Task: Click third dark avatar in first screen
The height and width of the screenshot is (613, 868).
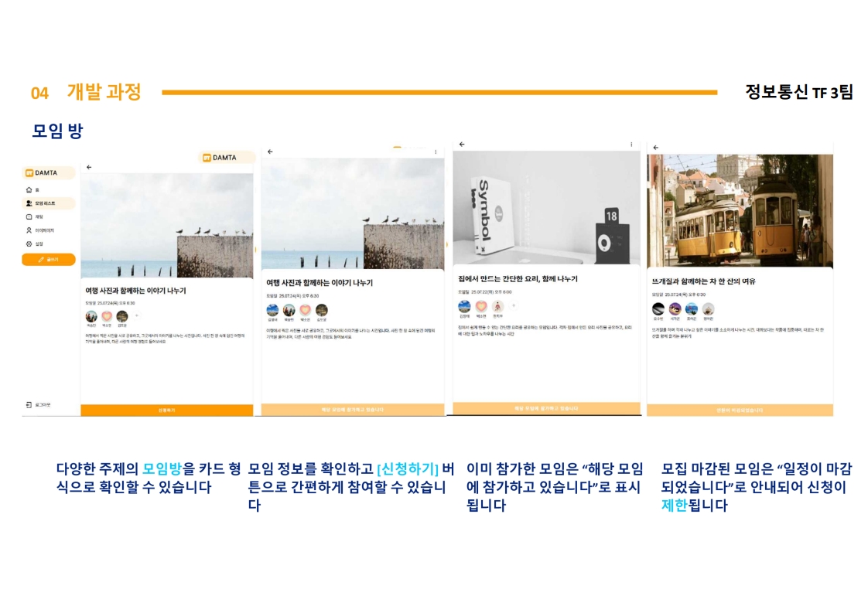Action: pos(122,316)
